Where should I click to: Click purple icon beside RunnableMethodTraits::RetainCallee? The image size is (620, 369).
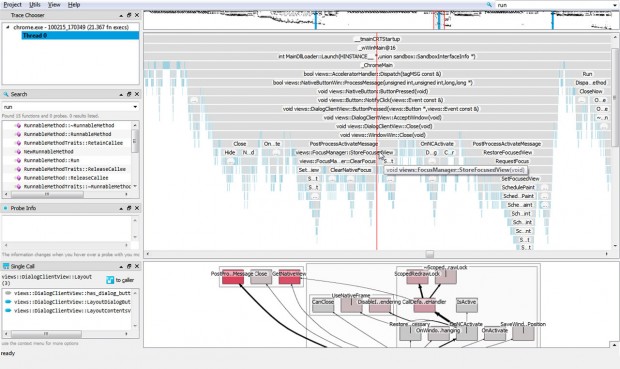point(18,143)
